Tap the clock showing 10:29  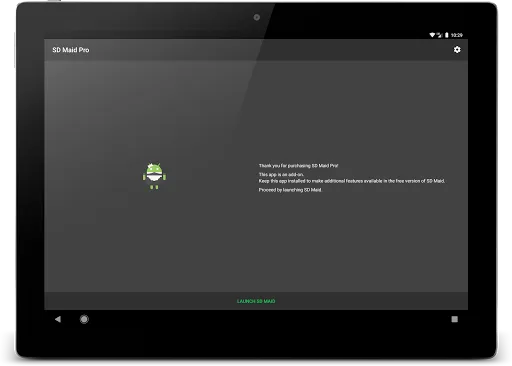(x=457, y=35)
